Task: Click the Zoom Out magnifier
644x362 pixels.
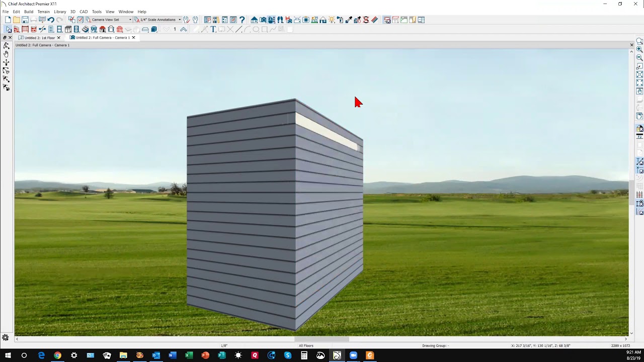Action: (x=639, y=58)
